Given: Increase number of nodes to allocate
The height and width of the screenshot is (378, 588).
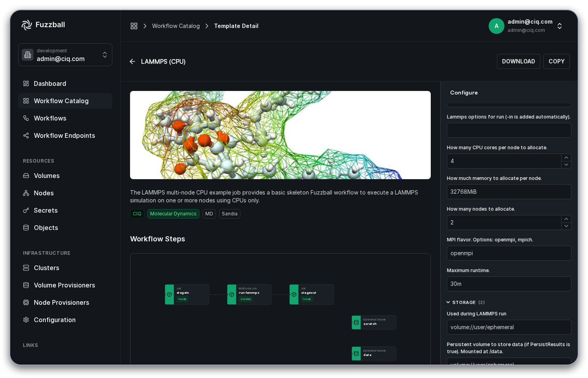Looking at the screenshot, I should coord(566,219).
